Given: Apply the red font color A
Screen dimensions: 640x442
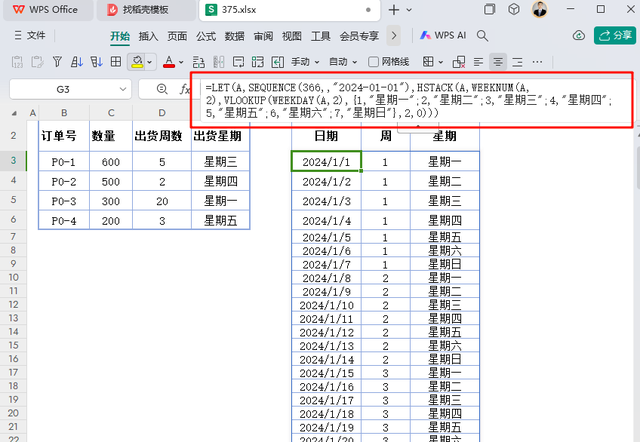Looking at the screenshot, I should (169, 62).
